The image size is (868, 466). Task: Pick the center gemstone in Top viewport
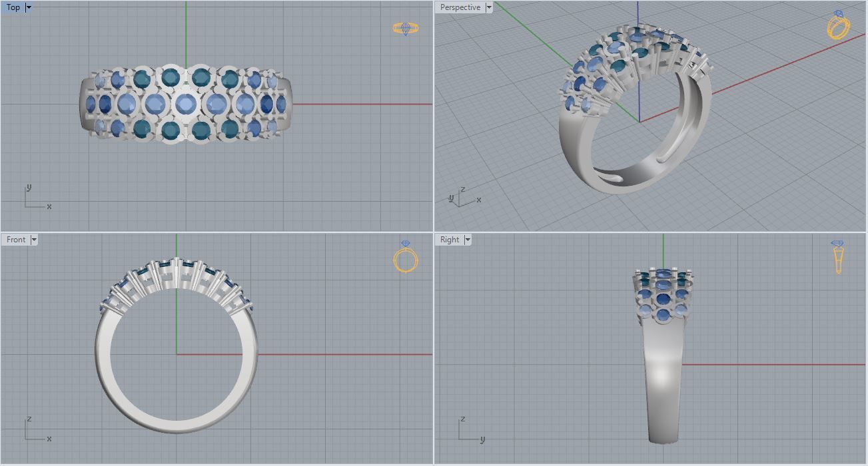(x=185, y=103)
